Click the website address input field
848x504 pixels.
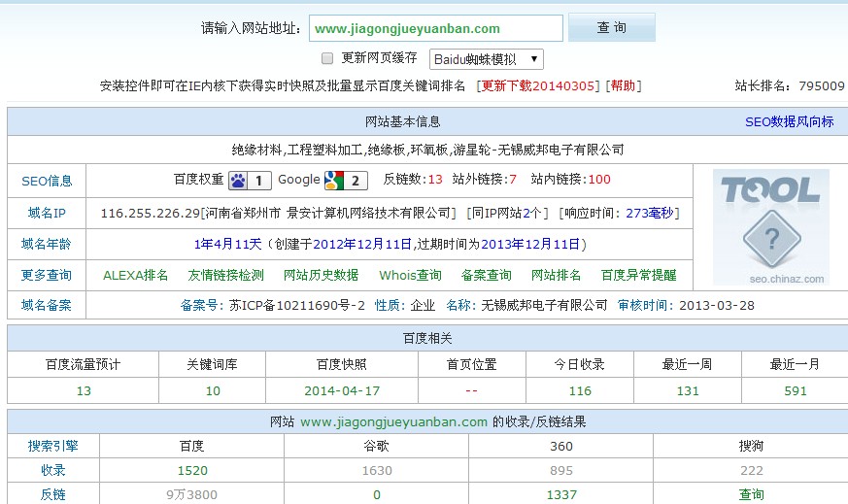pyautogui.click(x=435, y=29)
